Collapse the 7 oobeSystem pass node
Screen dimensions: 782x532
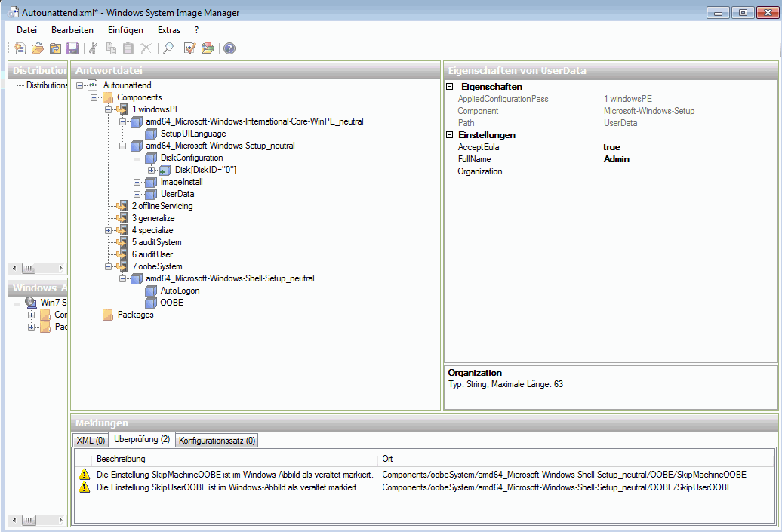[108, 266]
